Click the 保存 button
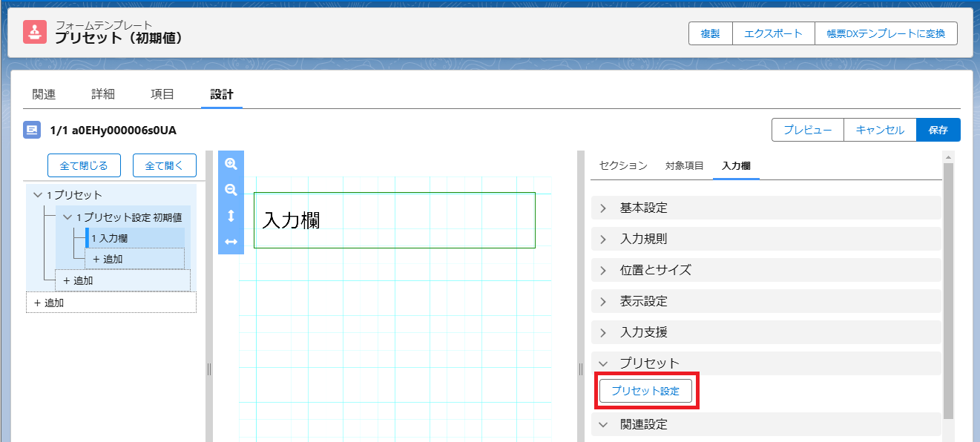The width and height of the screenshot is (980, 442). pos(938,130)
